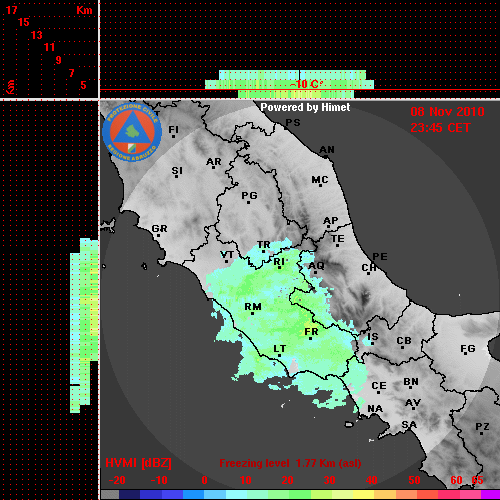Click the '50' dBZ scale value
The image size is (500, 500).
point(414,480)
